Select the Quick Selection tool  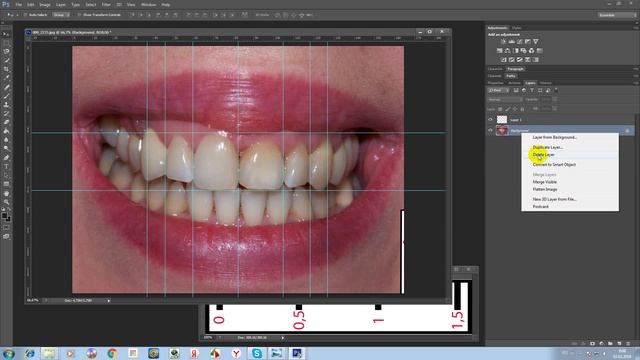(6, 60)
